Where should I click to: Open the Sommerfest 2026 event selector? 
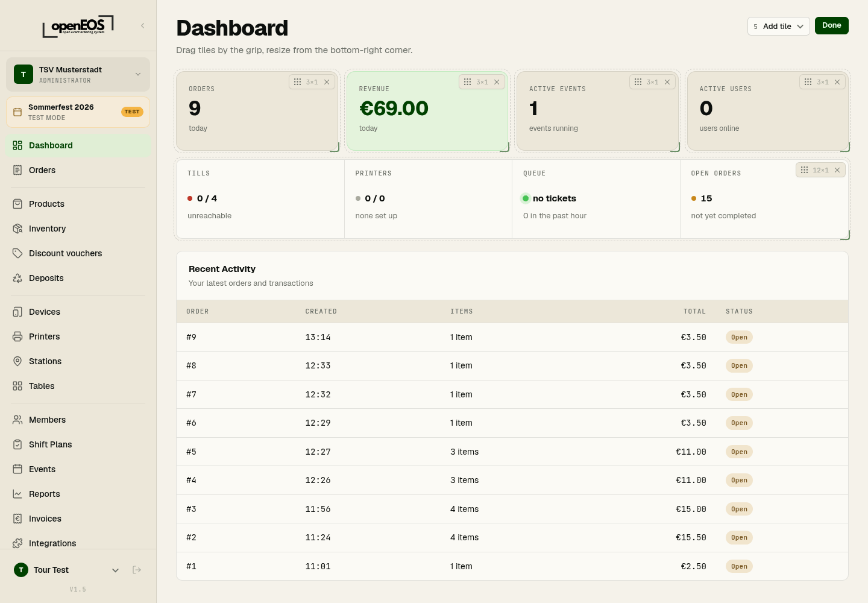[x=78, y=112]
